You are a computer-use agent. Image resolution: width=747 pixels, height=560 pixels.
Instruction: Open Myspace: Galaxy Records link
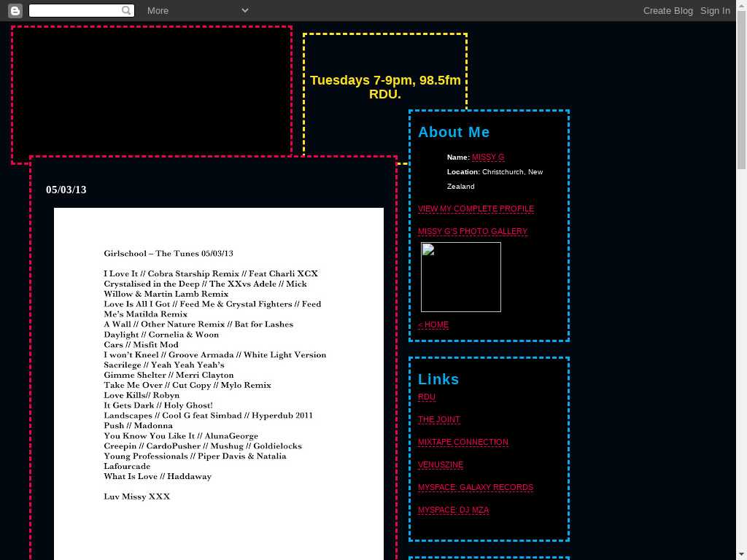pyautogui.click(x=476, y=488)
